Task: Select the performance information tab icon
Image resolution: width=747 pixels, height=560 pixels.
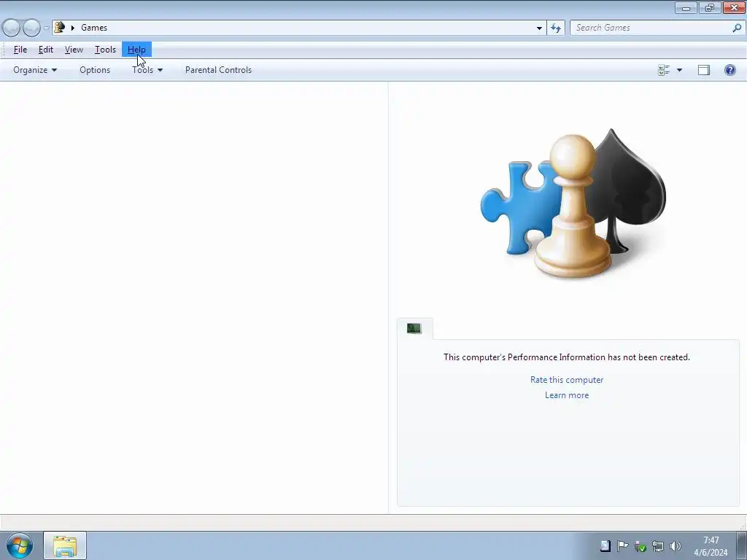Action: [x=414, y=329]
